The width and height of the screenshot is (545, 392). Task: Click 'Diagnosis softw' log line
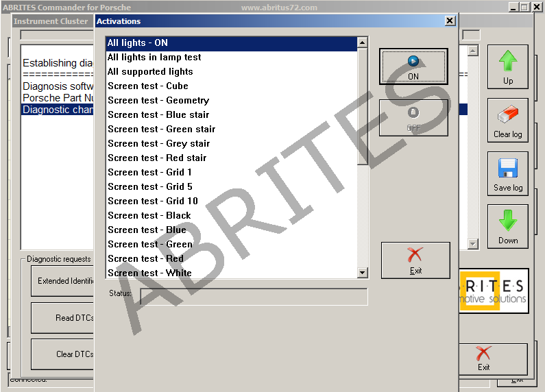[58, 86]
